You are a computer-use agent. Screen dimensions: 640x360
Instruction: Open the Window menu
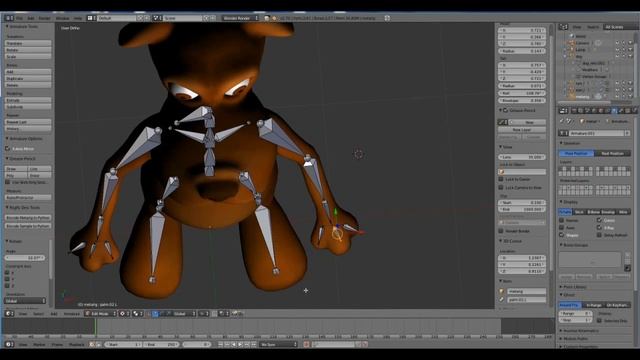point(62,18)
